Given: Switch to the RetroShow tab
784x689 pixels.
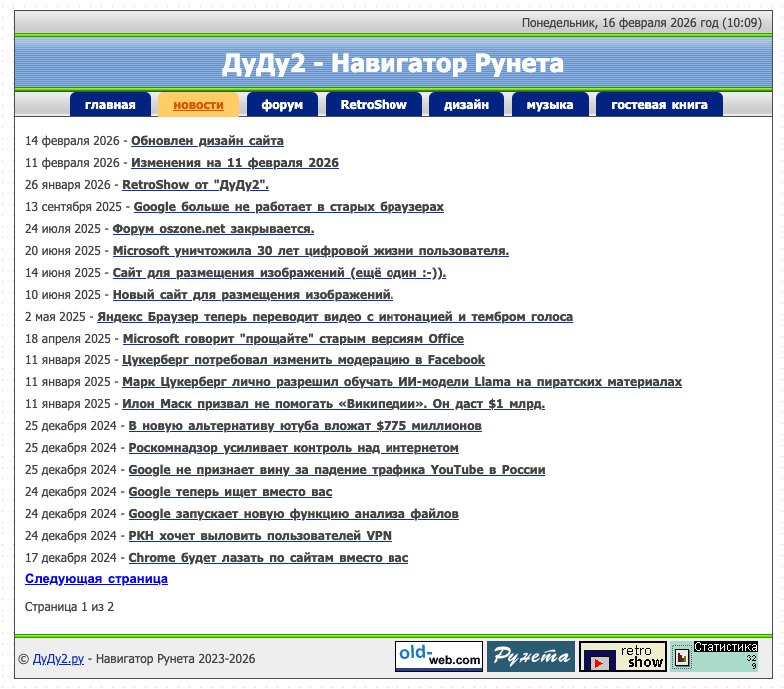Looking at the screenshot, I should pos(374,105).
